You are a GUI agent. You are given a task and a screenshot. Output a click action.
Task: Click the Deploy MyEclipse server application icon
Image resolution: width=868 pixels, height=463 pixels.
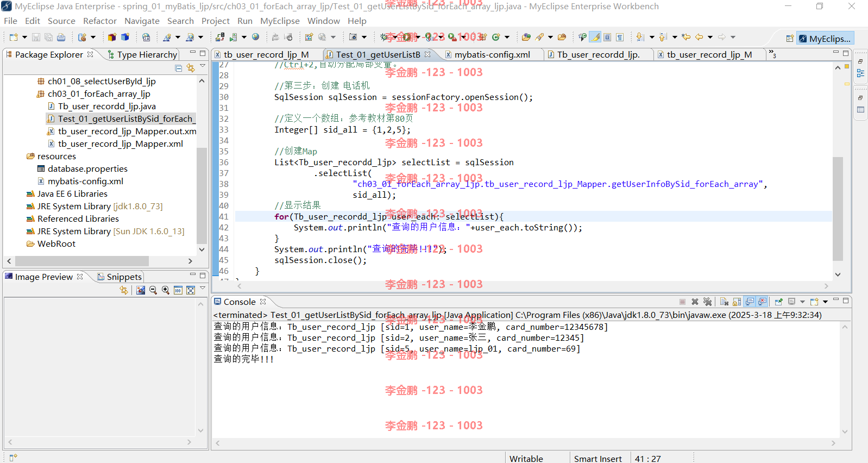(220, 37)
